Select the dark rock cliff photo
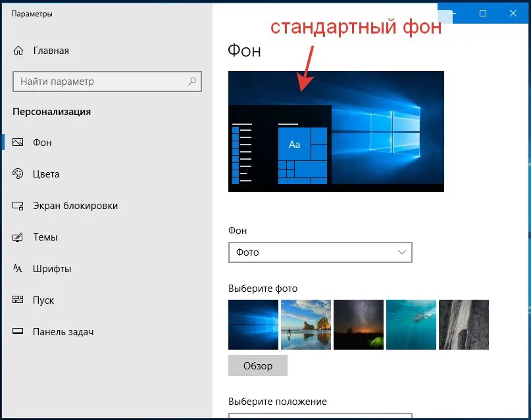Image resolution: width=531 pixels, height=420 pixels. click(x=464, y=324)
